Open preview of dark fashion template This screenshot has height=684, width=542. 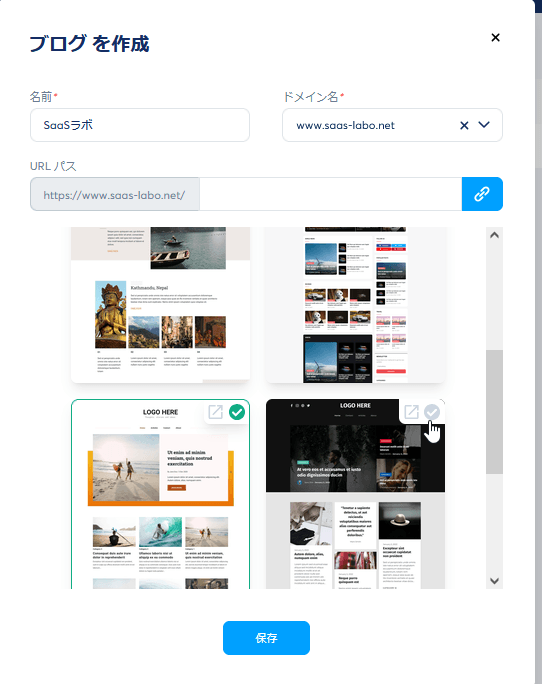click(x=411, y=412)
